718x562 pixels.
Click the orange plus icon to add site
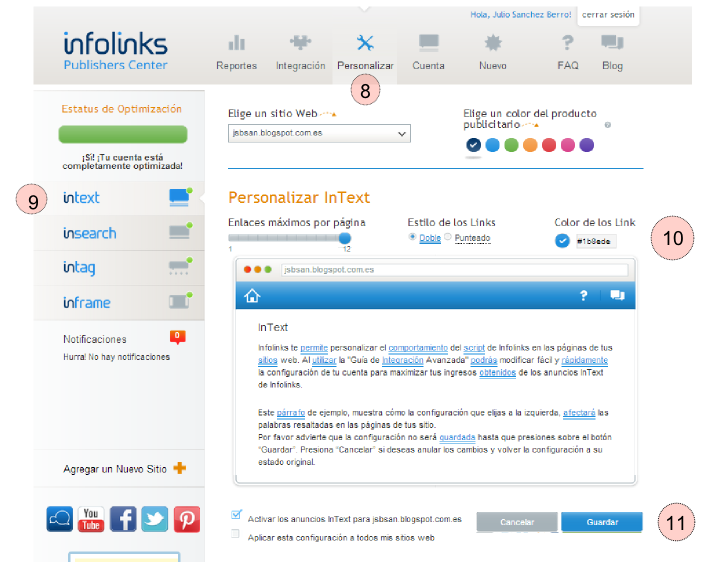[x=180, y=468]
